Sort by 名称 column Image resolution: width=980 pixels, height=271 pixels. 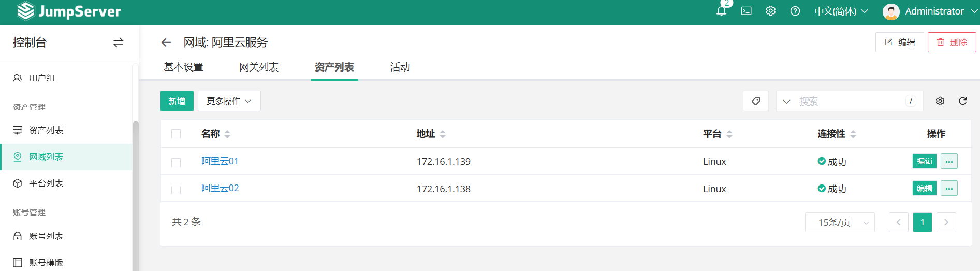pyautogui.click(x=227, y=134)
